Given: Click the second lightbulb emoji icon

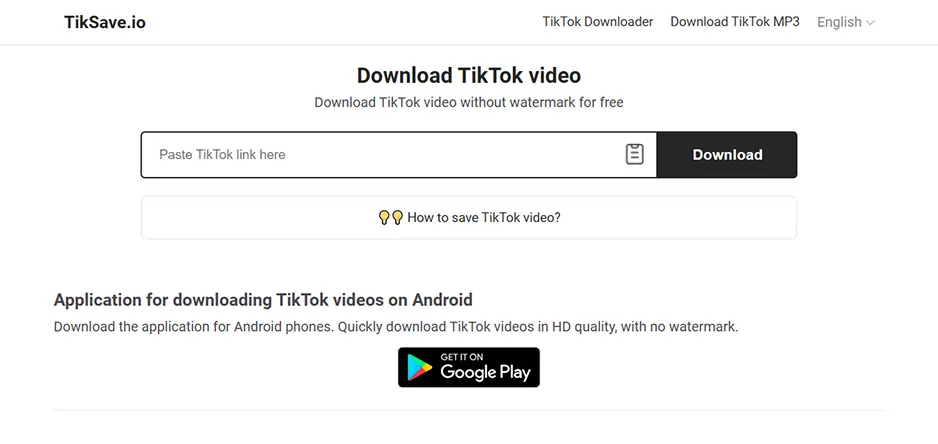Looking at the screenshot, I should coord(397,217).
